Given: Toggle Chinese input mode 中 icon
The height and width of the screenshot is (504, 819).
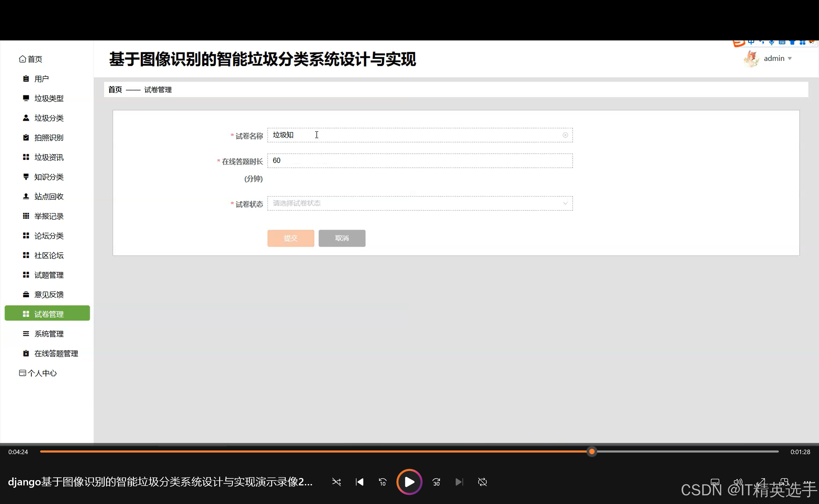Looking at the screenshot, I should point(751,42).
